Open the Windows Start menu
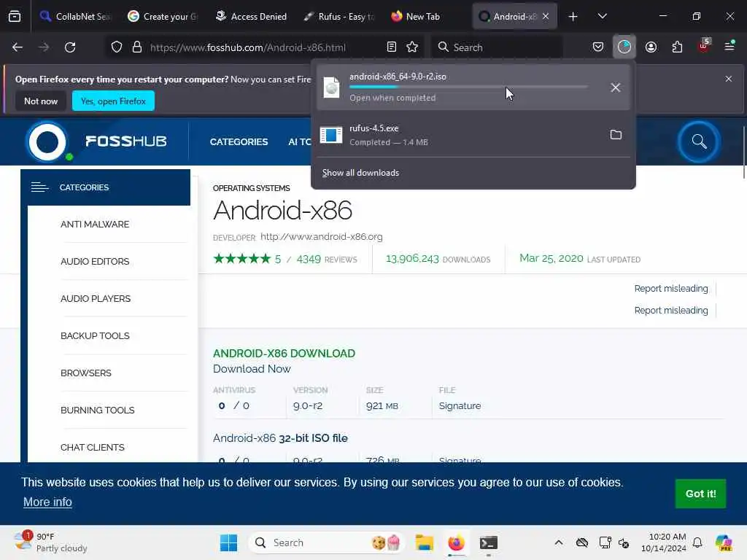Image resolution: width=747 pixels, height=560 pixels. tap(228, 542)
